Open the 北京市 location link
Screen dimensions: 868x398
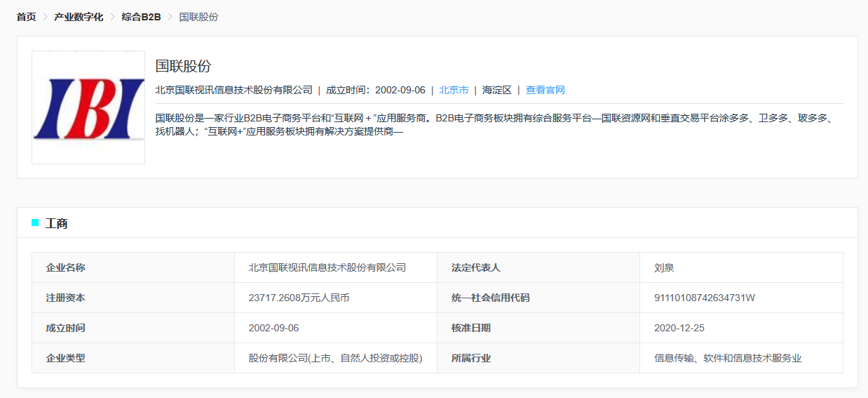[454, 90]
